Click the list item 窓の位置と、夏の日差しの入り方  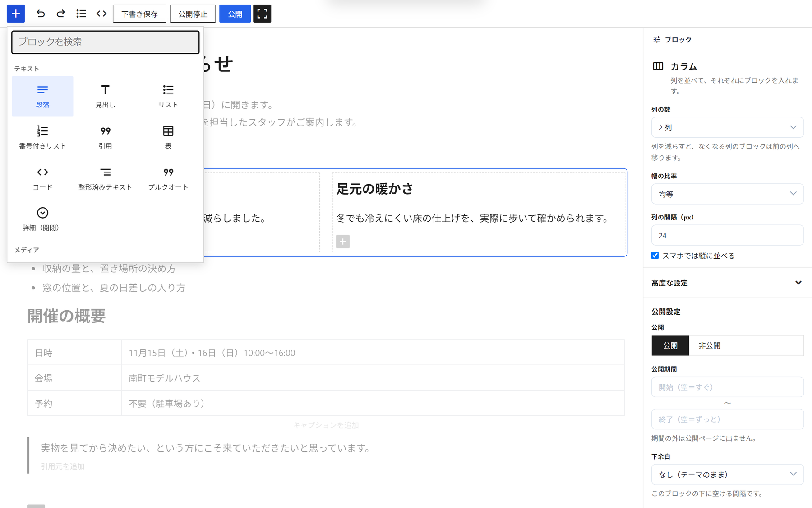click(x=114, y=288)
